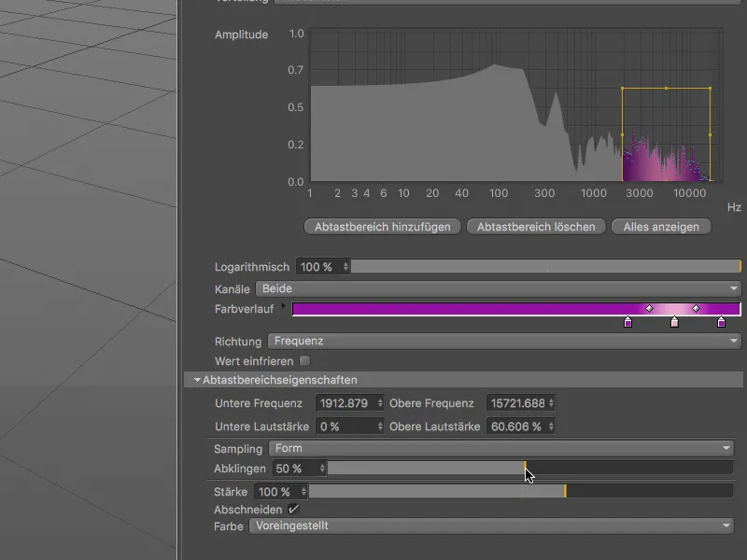Screen dimensions: 747x560
Task: Select the last purple gradient knot
Action: [721, 322]
